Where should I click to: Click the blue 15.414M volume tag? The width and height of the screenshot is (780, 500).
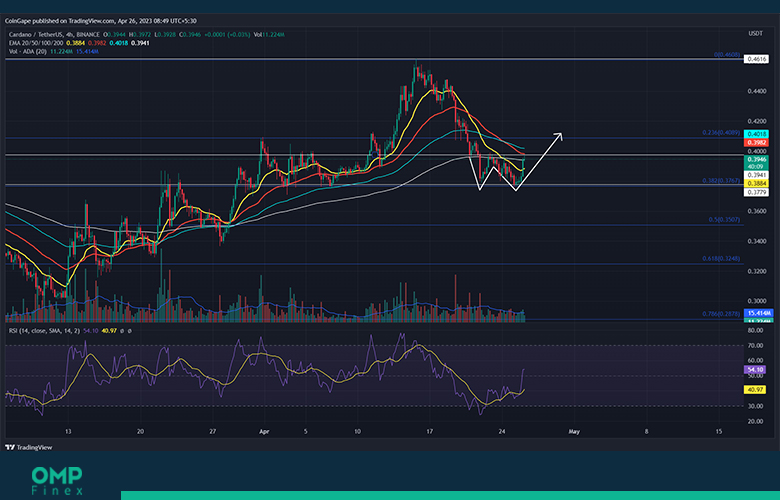pos(759,313)
